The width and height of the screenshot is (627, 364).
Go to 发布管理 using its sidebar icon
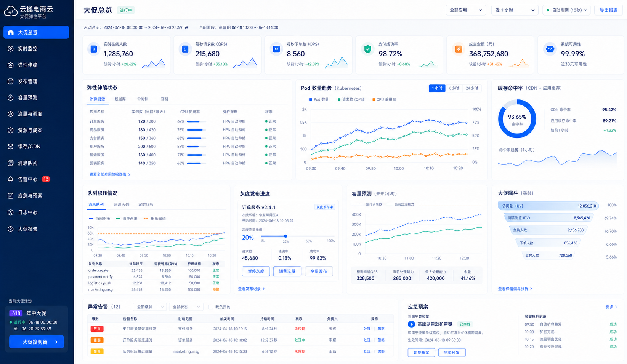pos(11,81)
